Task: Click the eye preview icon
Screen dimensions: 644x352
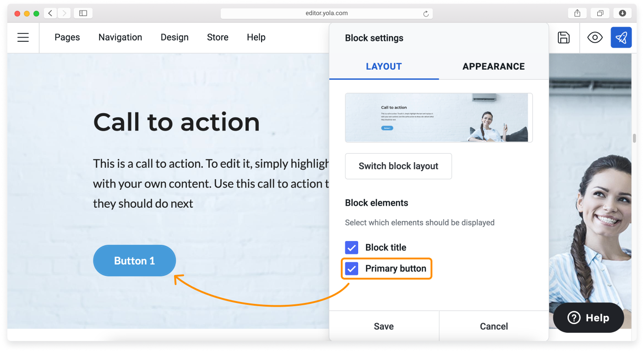Action: tap(595, 38)
